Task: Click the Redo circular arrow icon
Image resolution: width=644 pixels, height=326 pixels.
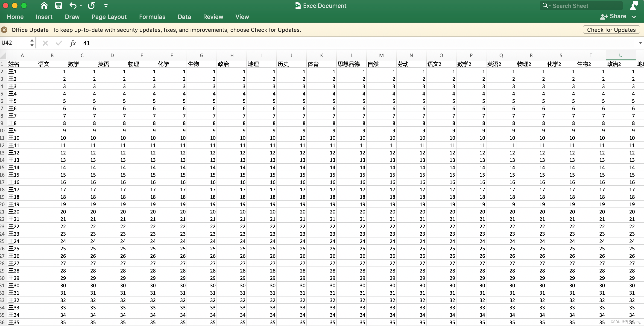Action: tap(92, 5)
